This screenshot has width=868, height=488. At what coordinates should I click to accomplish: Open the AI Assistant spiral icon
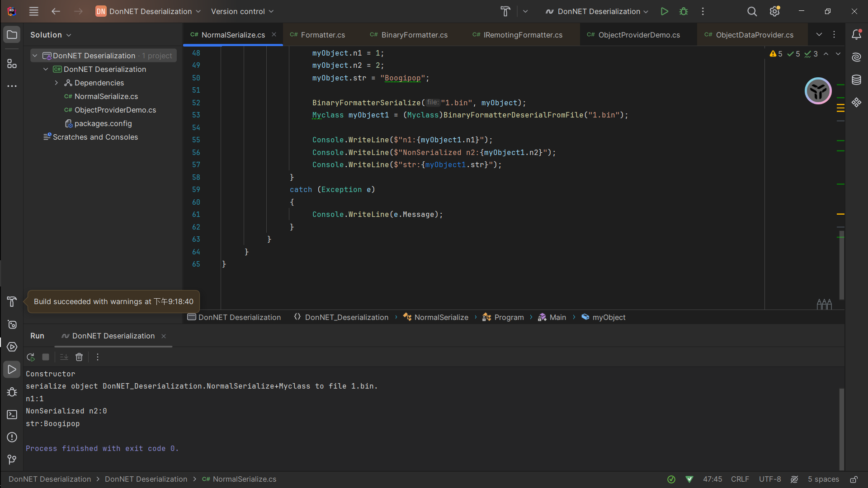tap(856, 57)
